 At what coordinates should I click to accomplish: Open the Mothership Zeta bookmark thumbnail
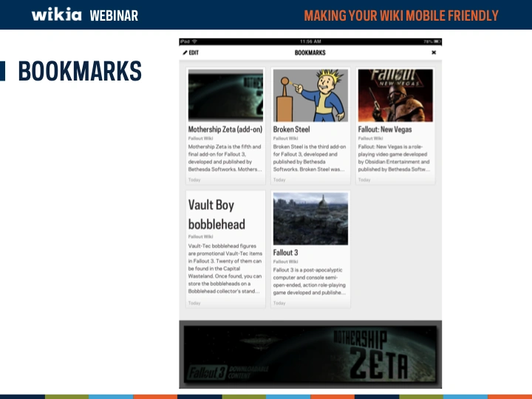point(225,95)
